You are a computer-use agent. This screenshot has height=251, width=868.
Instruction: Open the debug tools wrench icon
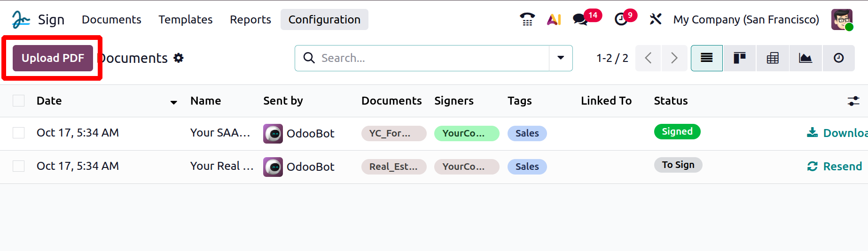655,19
